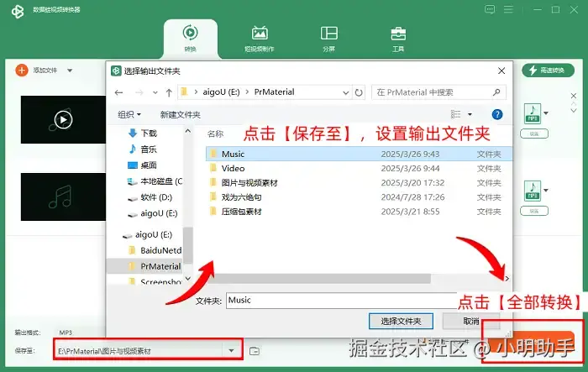This screenshot has height=372, width=588.
Task: Click the feedback chat icon in title bar
Action: 490,9
